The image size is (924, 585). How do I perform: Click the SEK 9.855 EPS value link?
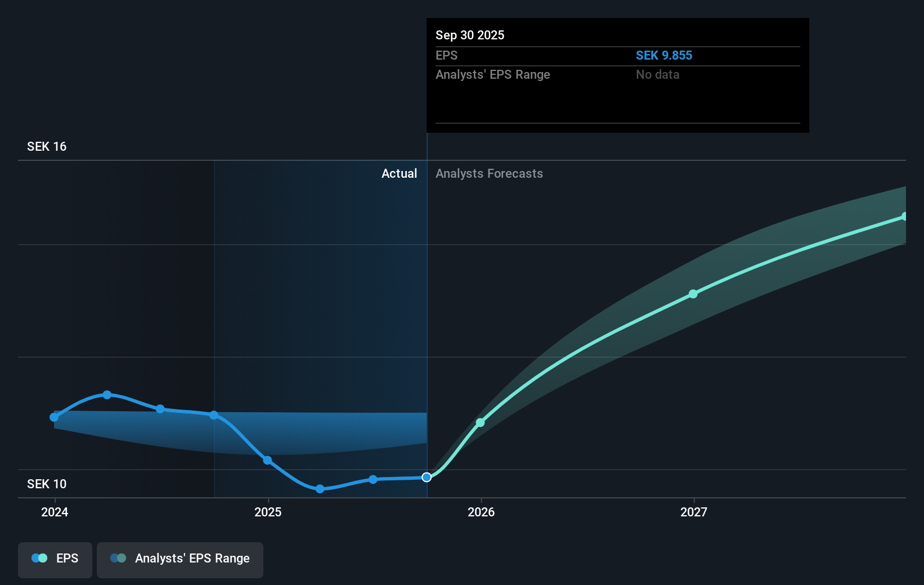tap(664, 55)
